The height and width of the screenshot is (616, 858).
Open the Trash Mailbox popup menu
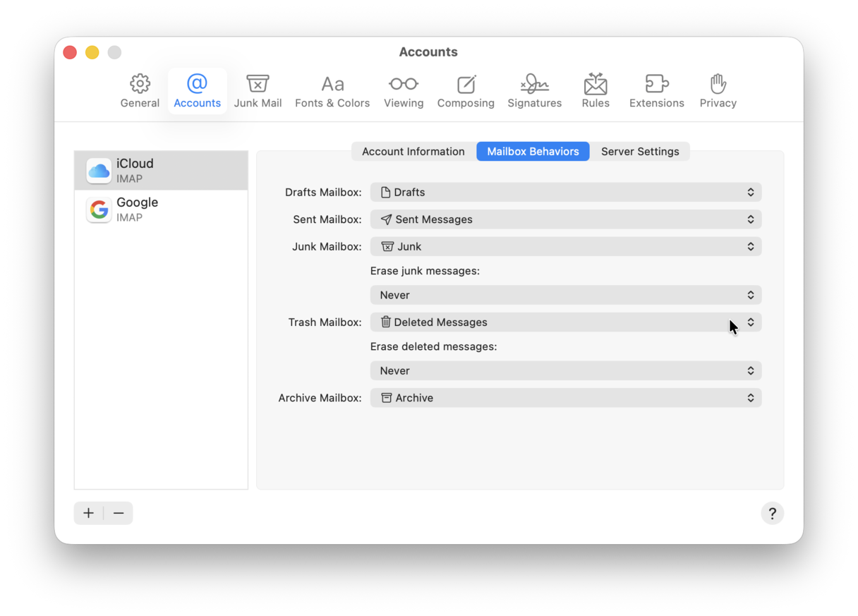click(565, 322)
